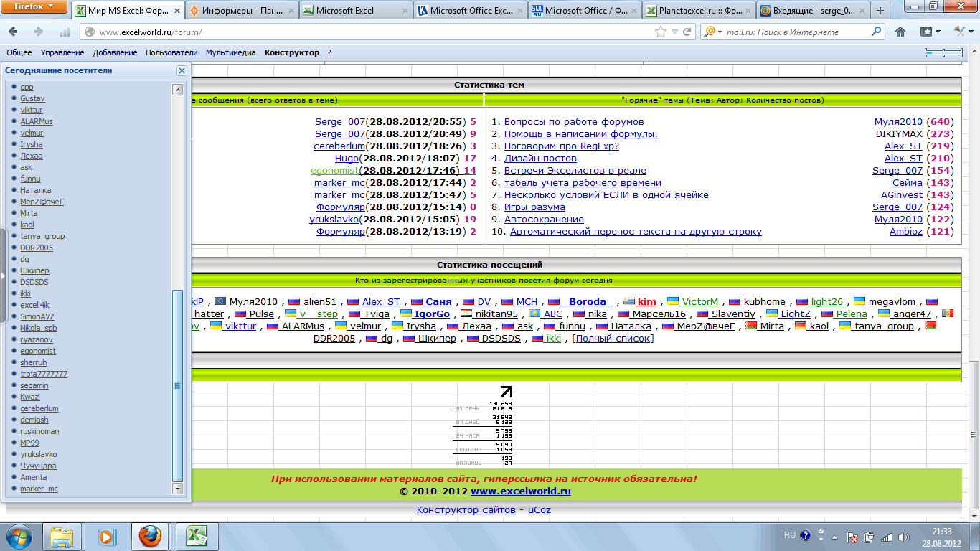Open search engine selector dropdown
The width and height of the screenshot is (980, 551).
tap(712, 32)
